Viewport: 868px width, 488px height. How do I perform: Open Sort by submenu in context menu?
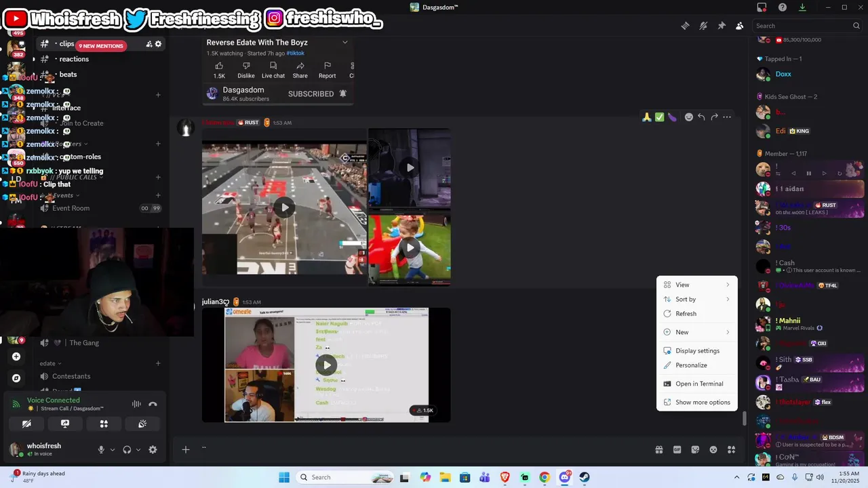coord(697,299)
